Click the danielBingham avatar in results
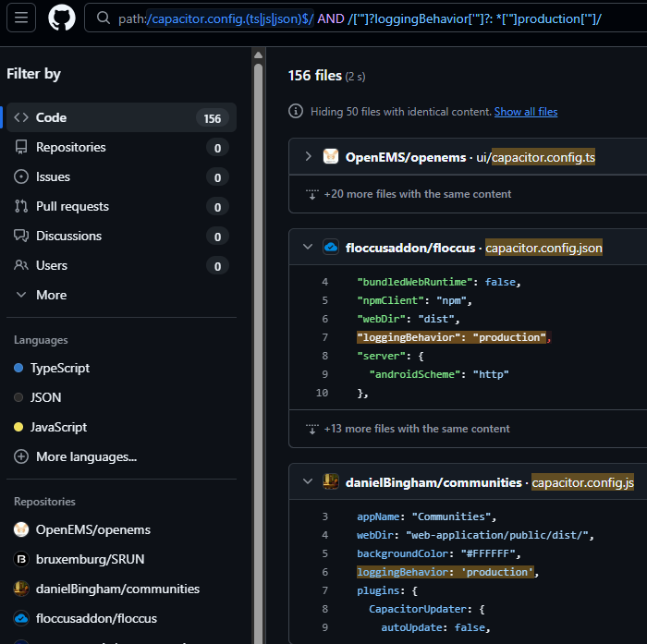Image resolution: width=647 pixels, height=644 pixels. click(x=331, y=482)
